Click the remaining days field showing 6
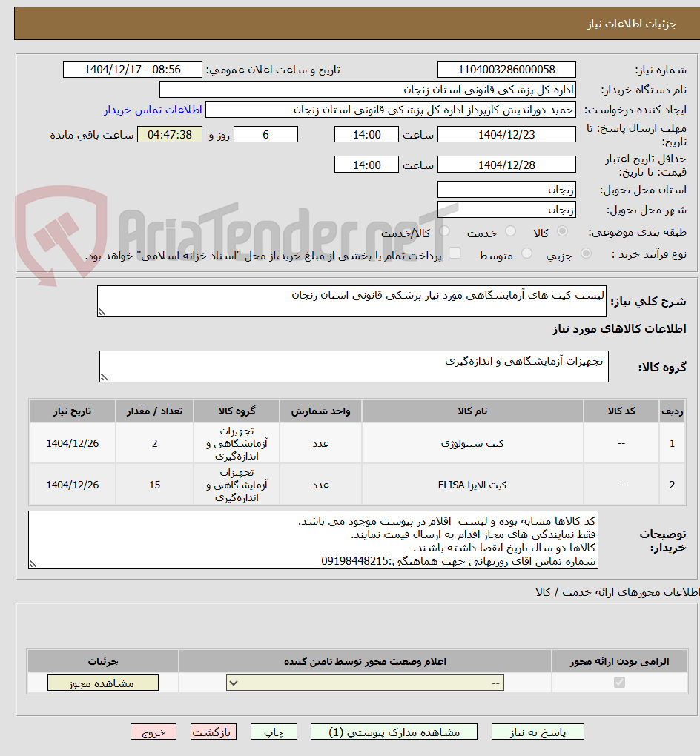Image resolution: width=700 pixels, height=756 pixels. coord(265,134)
